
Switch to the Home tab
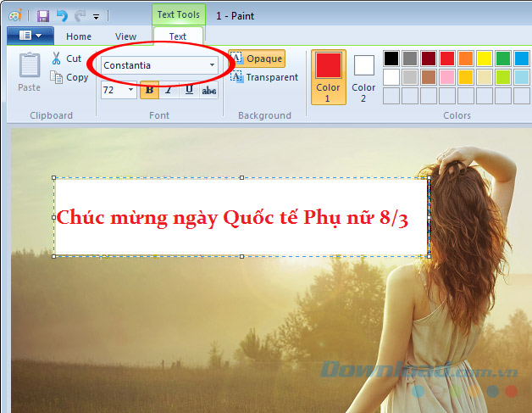pos(79,36)
